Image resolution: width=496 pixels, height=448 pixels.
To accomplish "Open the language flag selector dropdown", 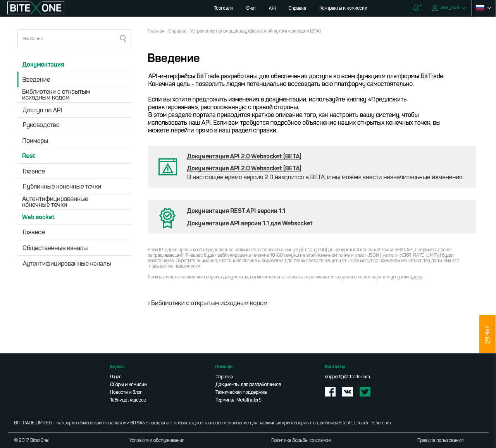I will (484, 8).
